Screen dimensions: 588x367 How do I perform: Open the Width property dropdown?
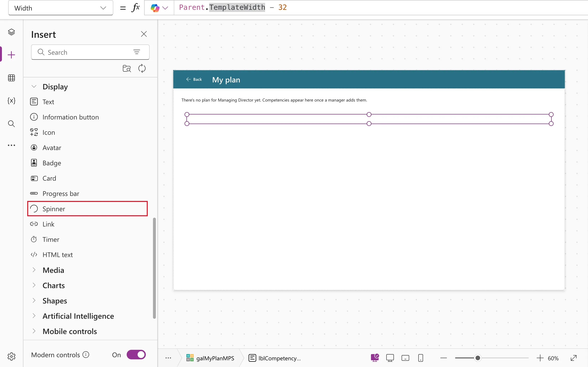click(x=60, y=8)
